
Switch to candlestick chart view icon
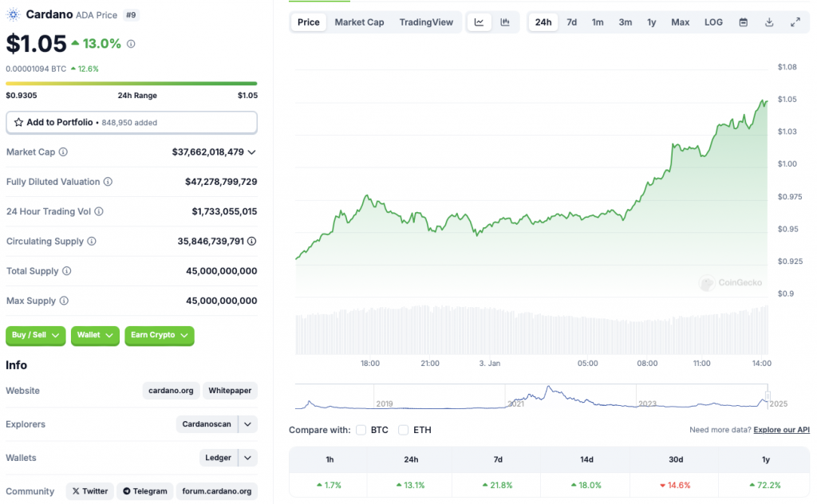[505, 22]
